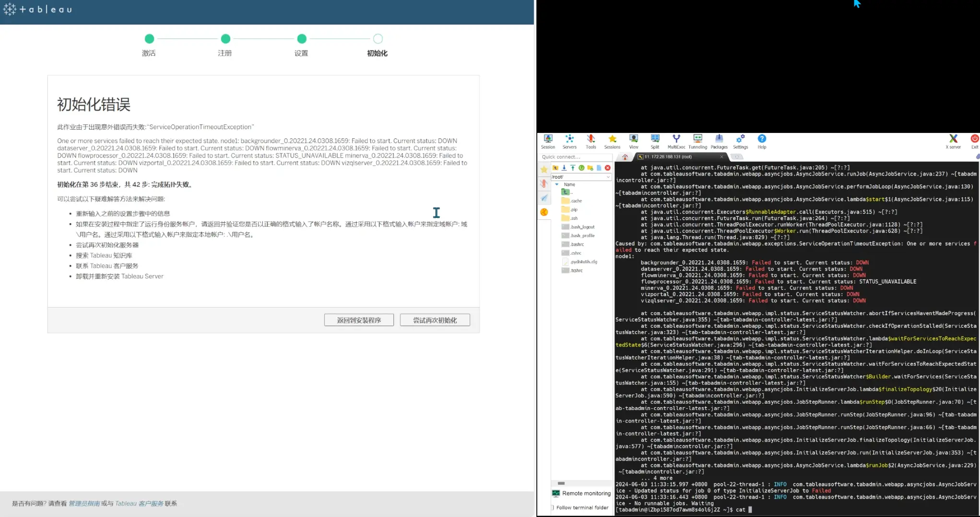The height and width of the screenshot is (517, 980).
Task: Click the Remote monitoring icon
Action: (x=556, y=493)
